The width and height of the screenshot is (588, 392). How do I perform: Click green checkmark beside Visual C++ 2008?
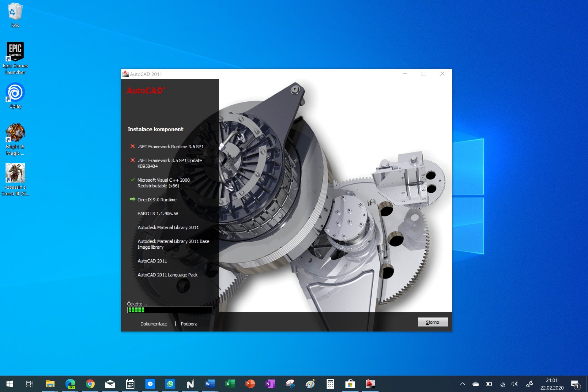coord(133,180)
